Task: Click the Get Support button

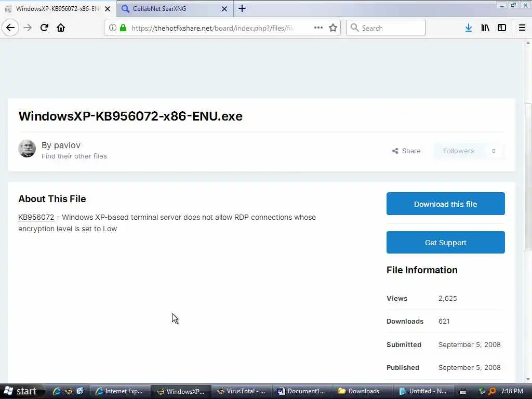Action: pos(445,243)
